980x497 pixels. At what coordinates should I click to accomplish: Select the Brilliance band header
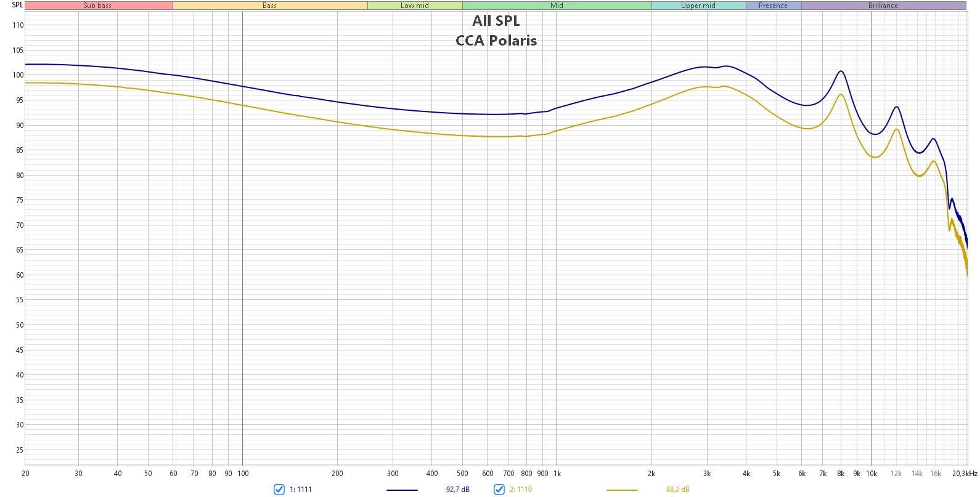point(883,6)
